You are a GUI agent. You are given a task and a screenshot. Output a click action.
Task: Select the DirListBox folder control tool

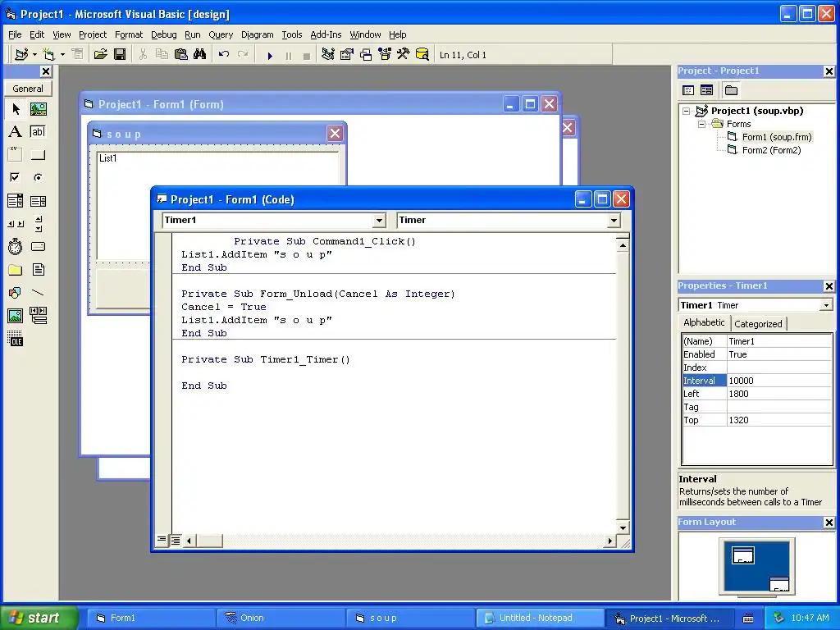point(16,269)
